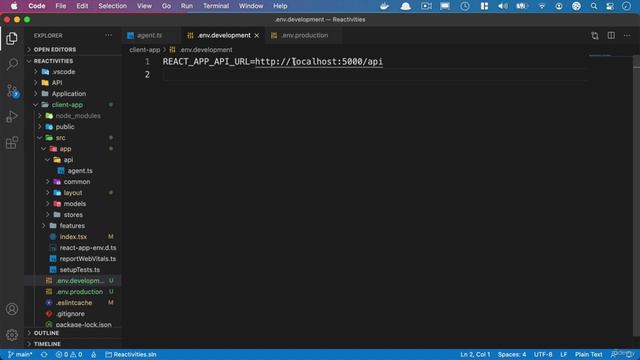Image resolution: width=640 pixels, height=360 pixels.
Task: Open the errors and warnings status indicator
Action: click(x=69, y=355)
